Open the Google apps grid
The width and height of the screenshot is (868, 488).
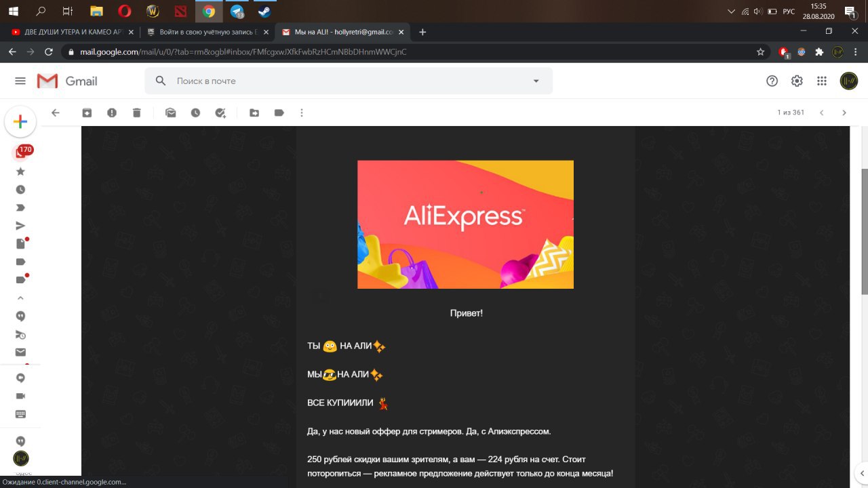822,81
